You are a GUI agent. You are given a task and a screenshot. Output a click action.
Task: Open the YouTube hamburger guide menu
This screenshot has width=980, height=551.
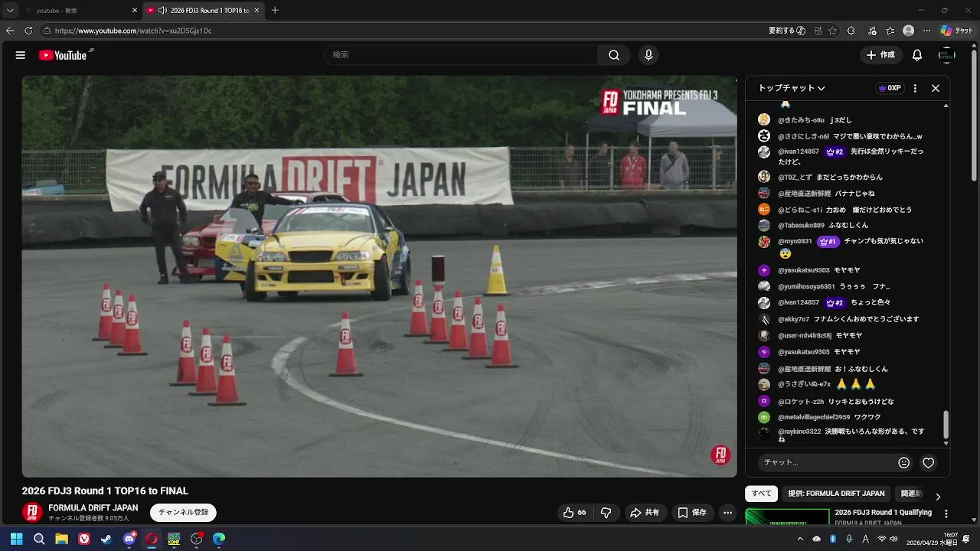click(21, 55)
